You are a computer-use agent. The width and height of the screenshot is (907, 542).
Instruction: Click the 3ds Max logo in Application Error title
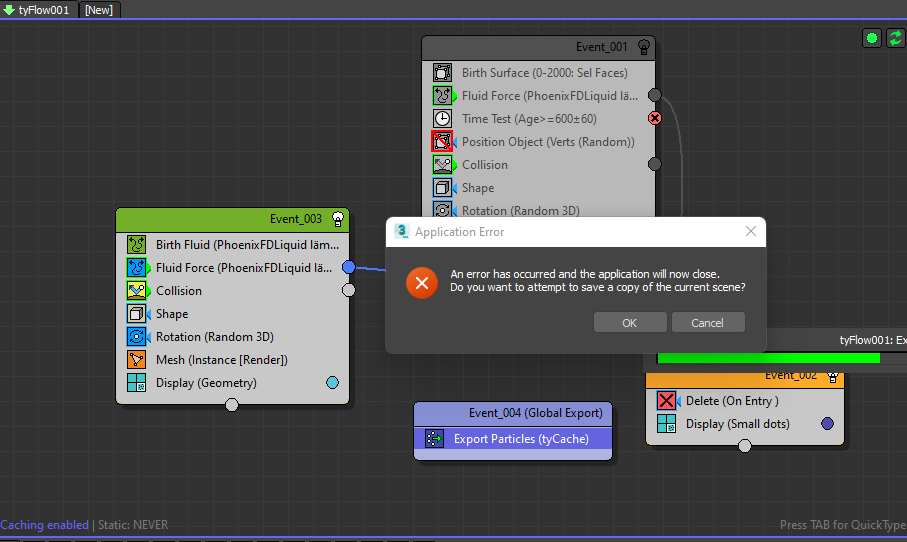(x=401, y=231)
